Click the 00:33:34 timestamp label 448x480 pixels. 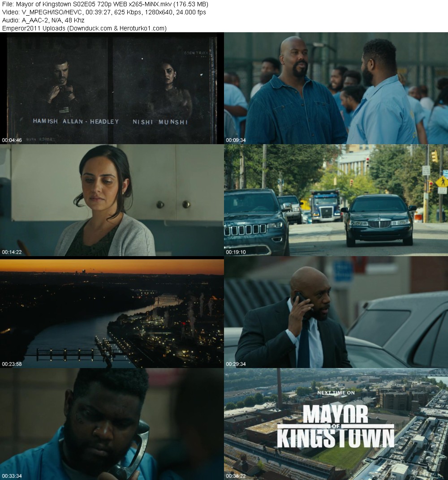click(x=12, y=476)
